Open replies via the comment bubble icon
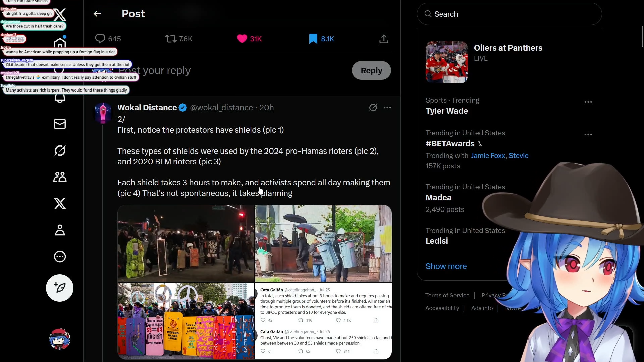This screenshot has height=362, width=644. (x=100, y=39)
